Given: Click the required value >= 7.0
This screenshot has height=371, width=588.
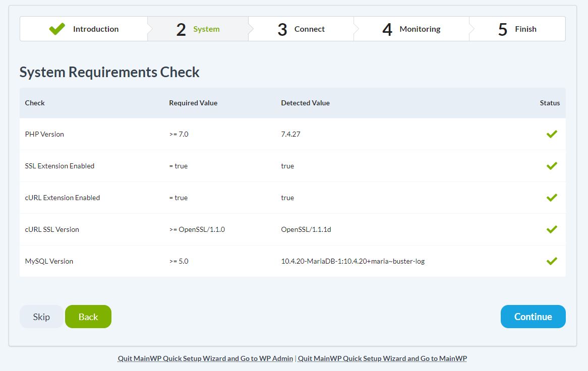Looking at the screenshot, I should click(179, 134).
